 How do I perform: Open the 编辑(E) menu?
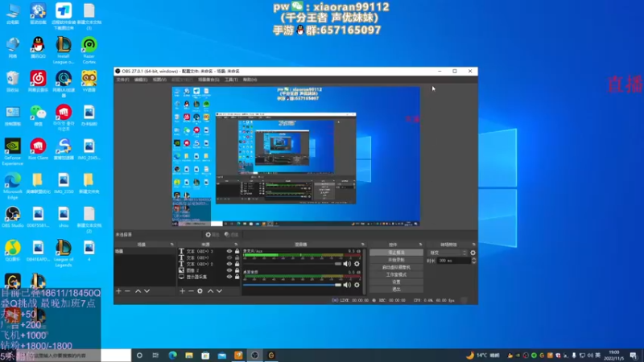tap(140, 80)
